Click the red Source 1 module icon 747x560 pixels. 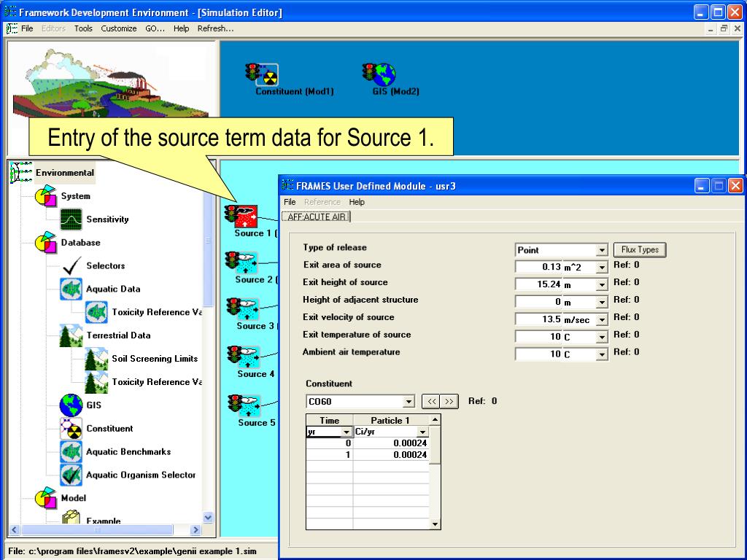[241, 217]
